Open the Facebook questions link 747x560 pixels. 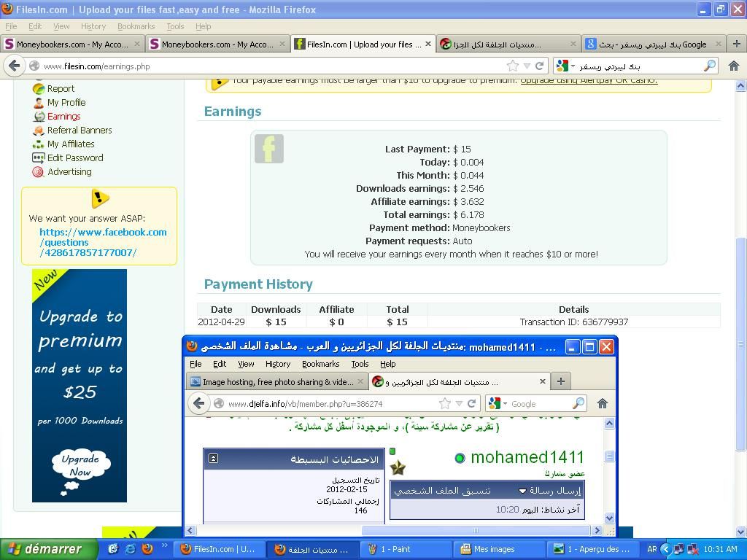pyautogui.click(x=103, y=242)
